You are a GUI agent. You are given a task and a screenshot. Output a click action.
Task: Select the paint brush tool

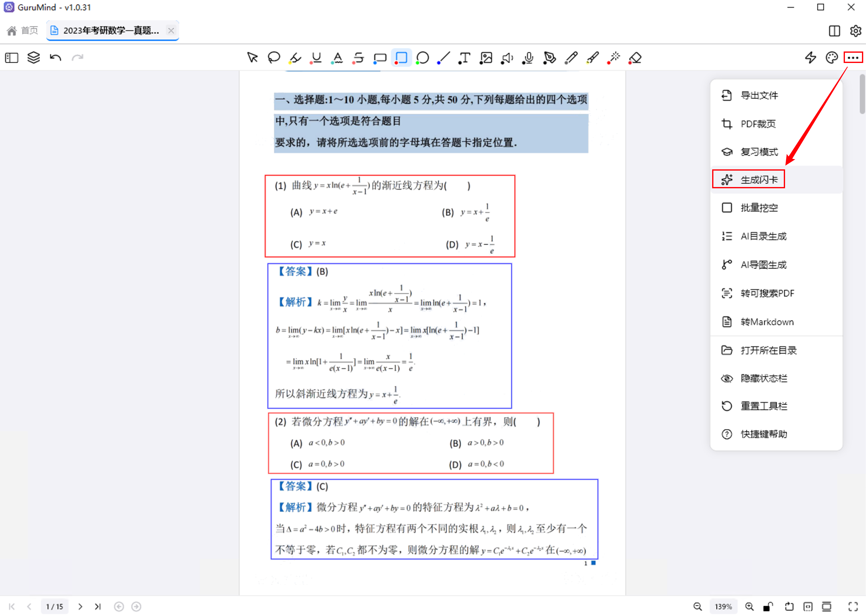(592, 58)
